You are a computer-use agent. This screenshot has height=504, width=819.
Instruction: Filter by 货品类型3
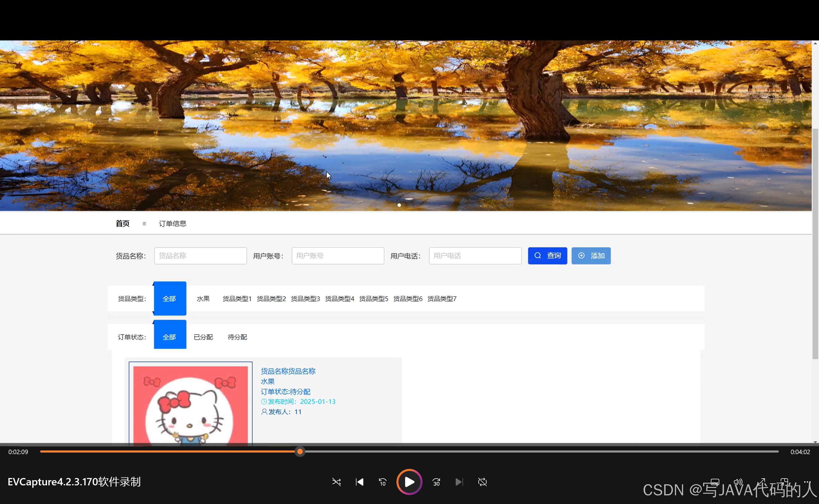click(305, 299)
